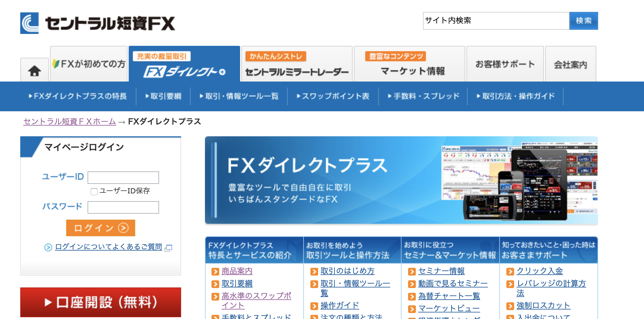Open the マーケットビュー link
The width and height of the screenshot is (644, 319).
click(449, 309)
